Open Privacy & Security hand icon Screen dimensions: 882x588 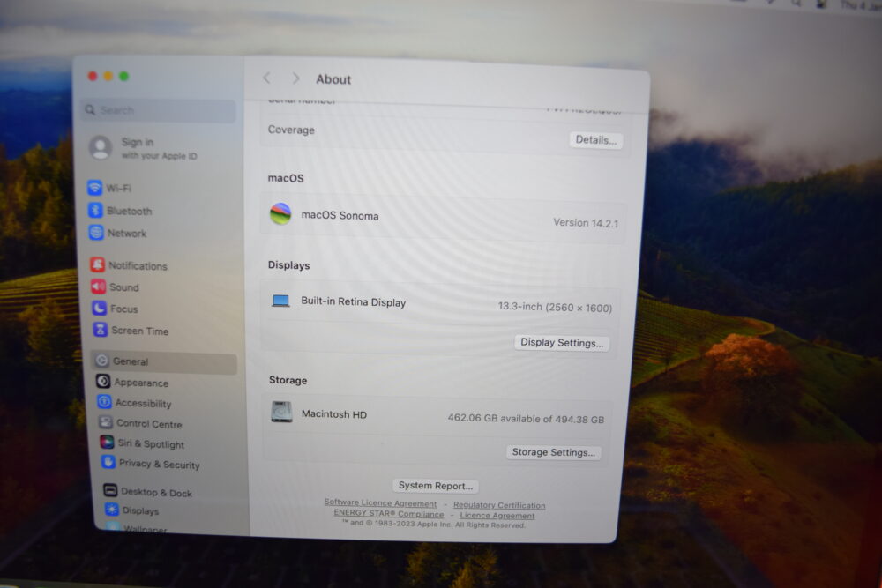tap(108, 463)
